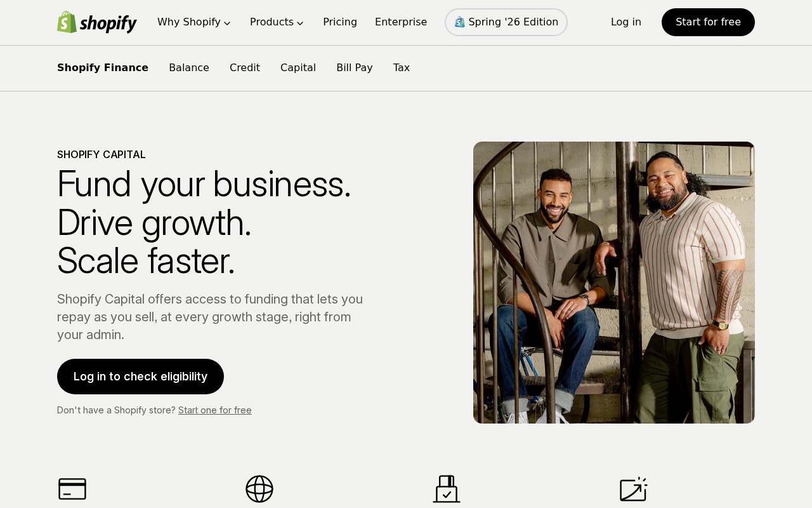812x508 pixels.
Task: Click the shopping bag icon in Spring Edition pill
Action: [x=460, y=22]
